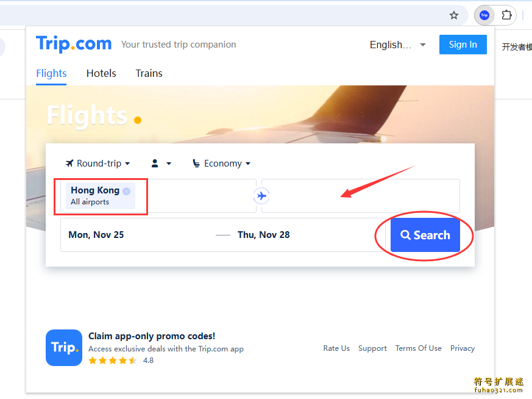Click the Trip.com logo in the header
Viewport: 532px width, 399px height.
coord(74,44)
